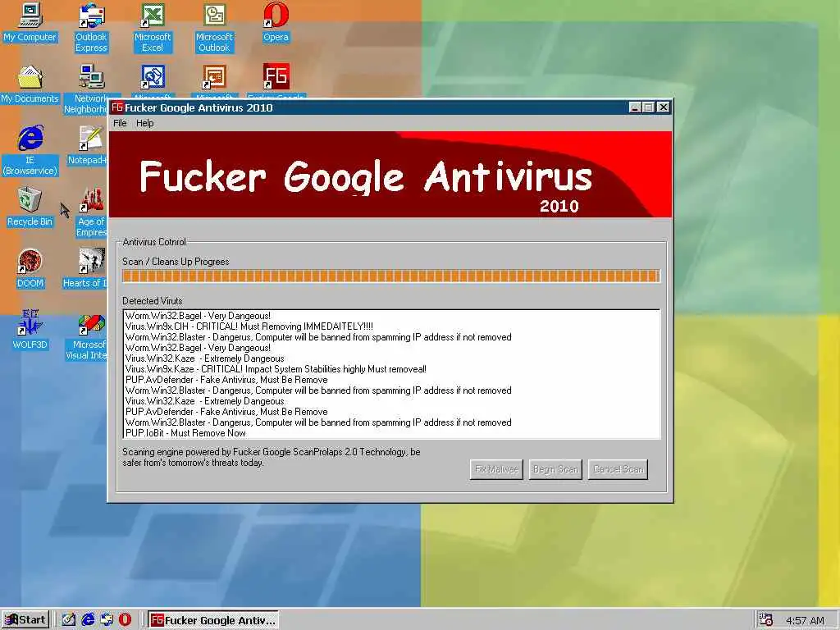Image resolution: width=840 pixels, height=630 pixels.
Task: Click the antivirus window title bar text
Action: pos(199,107)
